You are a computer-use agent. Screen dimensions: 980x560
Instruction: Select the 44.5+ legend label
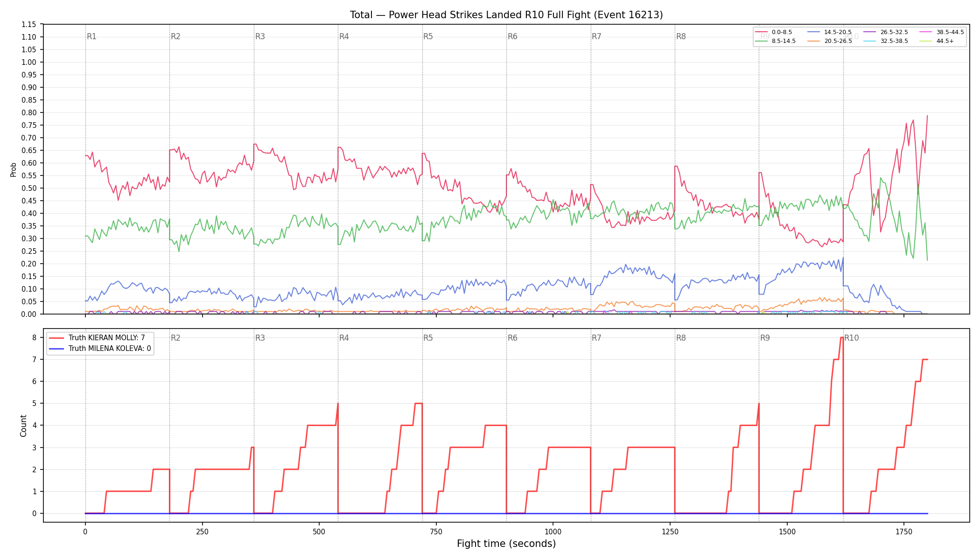(945, 41)
